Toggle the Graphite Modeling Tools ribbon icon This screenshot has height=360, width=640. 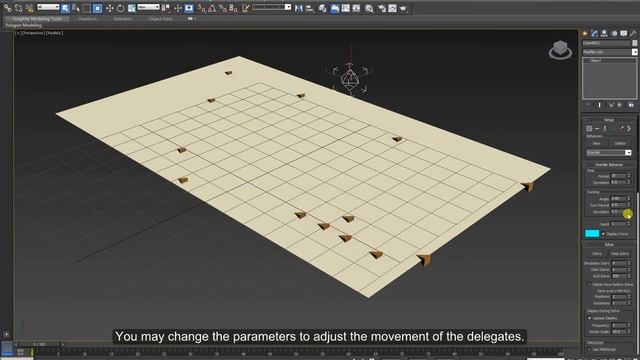334,8
